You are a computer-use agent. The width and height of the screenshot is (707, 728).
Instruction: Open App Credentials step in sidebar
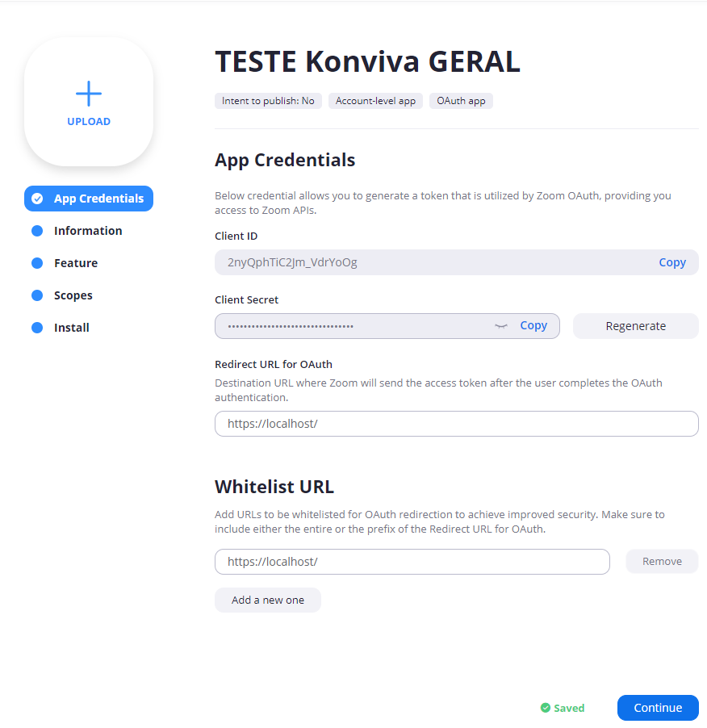pos(89,199)
